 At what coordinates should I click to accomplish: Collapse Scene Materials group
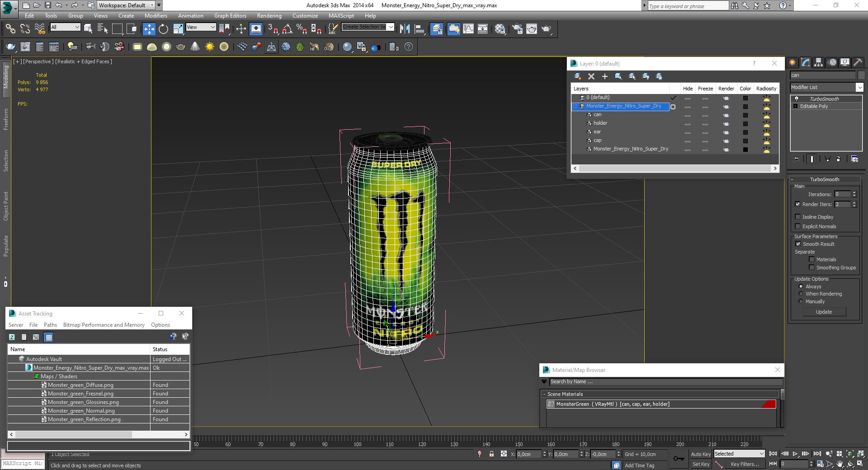tap(544, 394)
